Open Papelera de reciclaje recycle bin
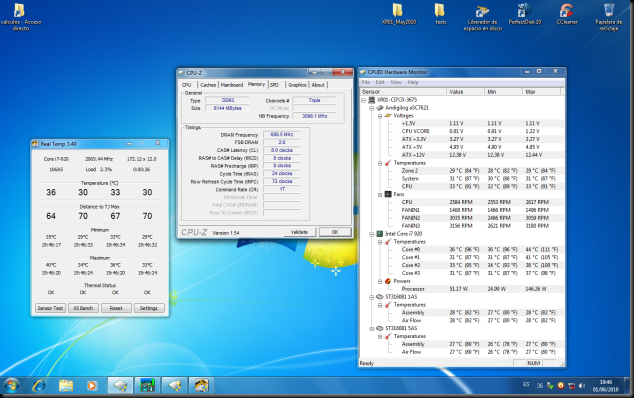This screenshot has width=634, height=398. point(609,17)
